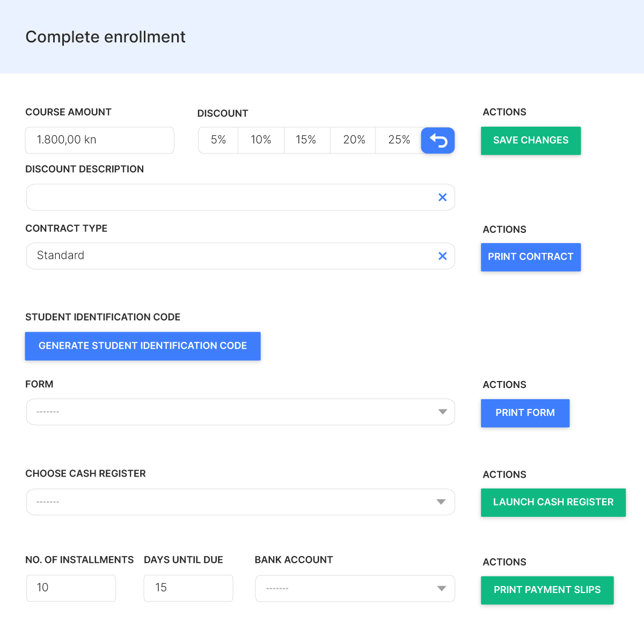This screenshot has height=644, width=644.
Task: Expand the Form dropdown arrow
Action: pyautogui.click(x=442, y=412)
